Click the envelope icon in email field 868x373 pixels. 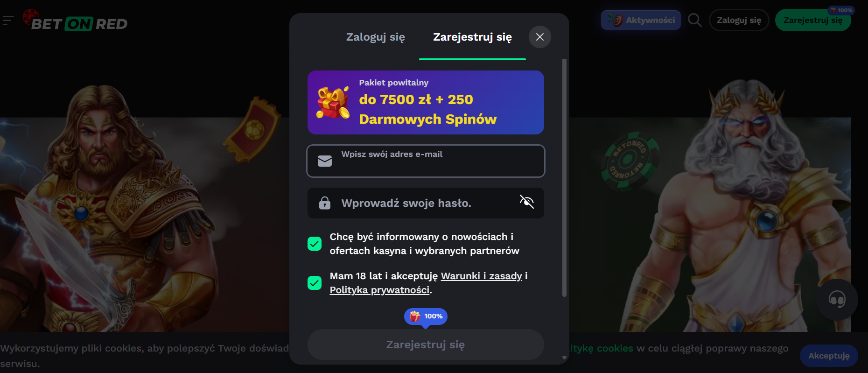click(x=325, y=161)
